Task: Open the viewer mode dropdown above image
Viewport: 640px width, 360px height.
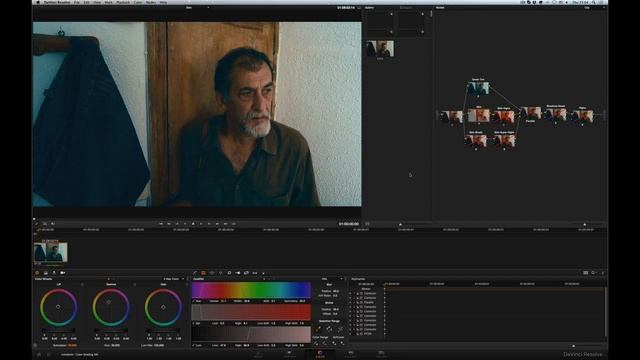Action: click(x=197, y=7)
